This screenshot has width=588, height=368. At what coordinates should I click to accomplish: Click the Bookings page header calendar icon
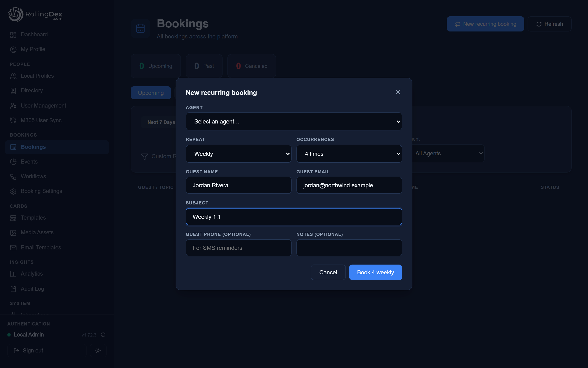click(x=140, y=28)
